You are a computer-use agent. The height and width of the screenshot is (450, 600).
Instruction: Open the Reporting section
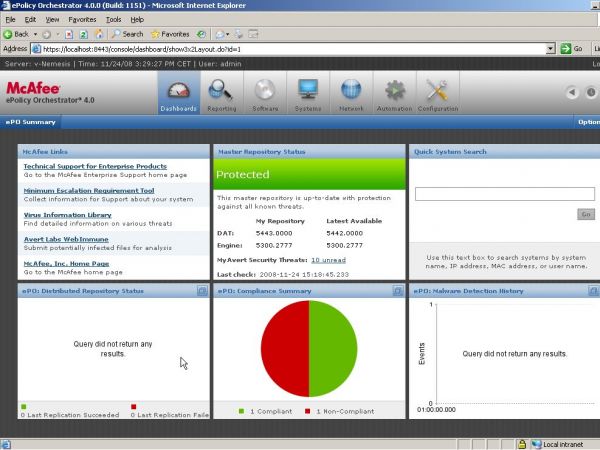click(x=222, y=93)
